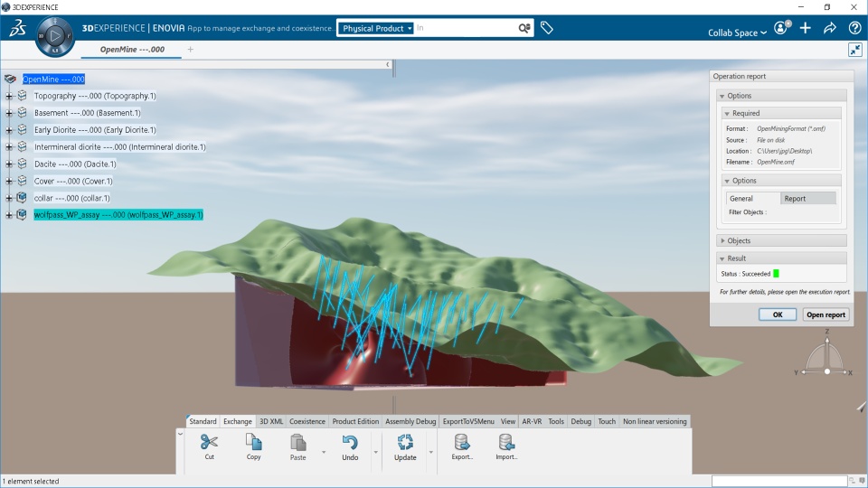This screenshot has width=868, height=488.
Task: Add a new tab with plus
Action: pyautogui.click(x=191, y=49)
